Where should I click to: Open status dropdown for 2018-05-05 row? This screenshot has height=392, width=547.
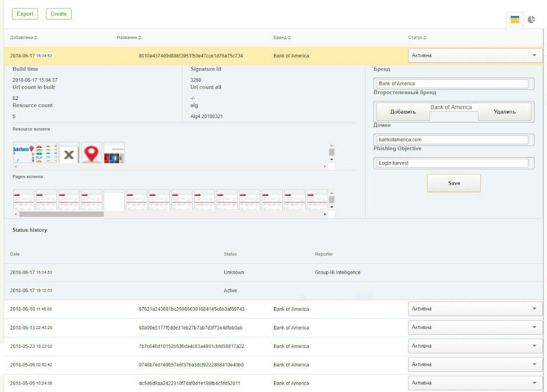pyautogui.click(x=475, y=383)
